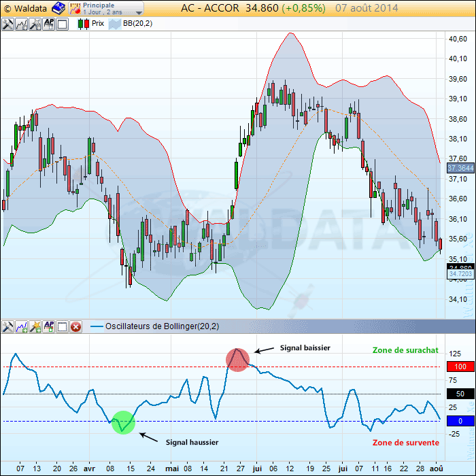Open oscillator pane tools hammer-wrench icon
This screenshot has width=476, height=476.
[x=7, y=326]
